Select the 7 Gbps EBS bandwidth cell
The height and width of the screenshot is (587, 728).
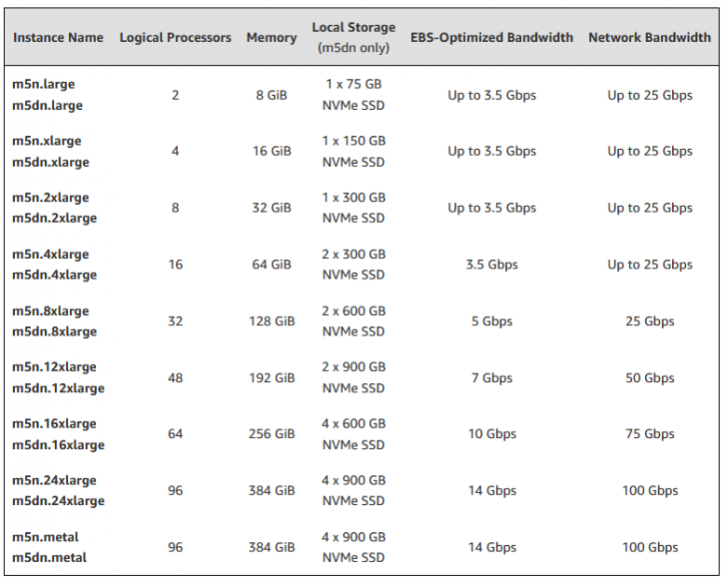[x=491, y=377]
